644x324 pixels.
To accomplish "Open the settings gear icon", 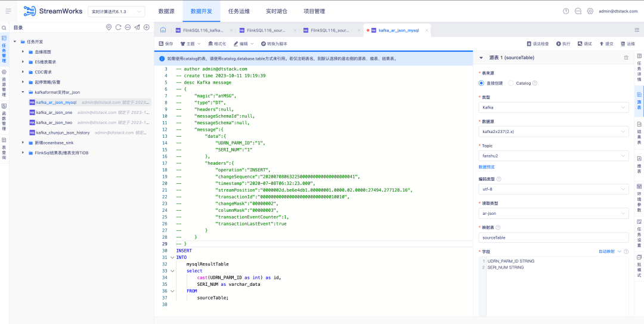I will pos(590,11).
